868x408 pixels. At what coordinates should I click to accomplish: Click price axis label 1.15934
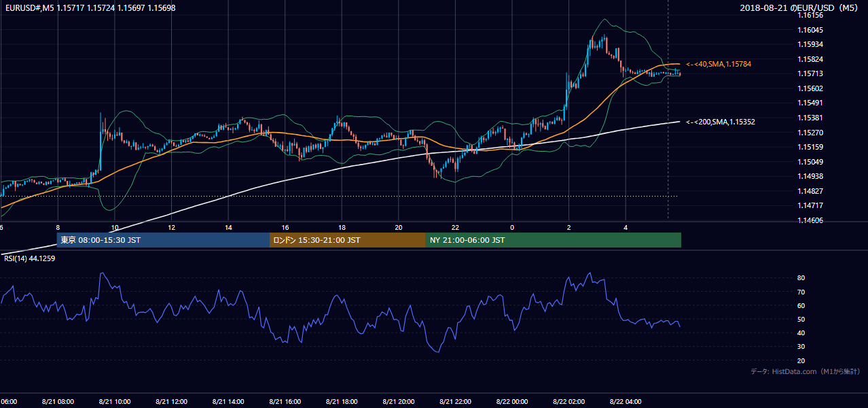(x=810, y=44)
